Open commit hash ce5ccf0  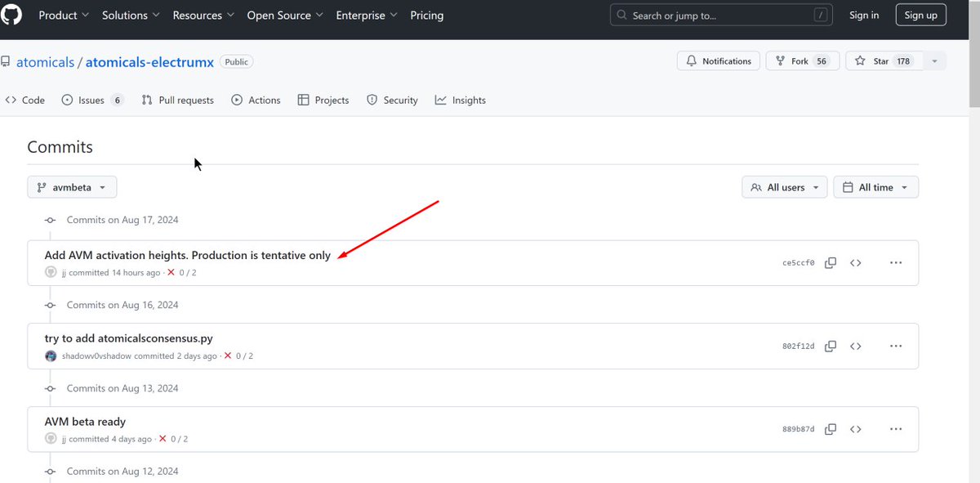pyautogui.click(x=798, y=263)
